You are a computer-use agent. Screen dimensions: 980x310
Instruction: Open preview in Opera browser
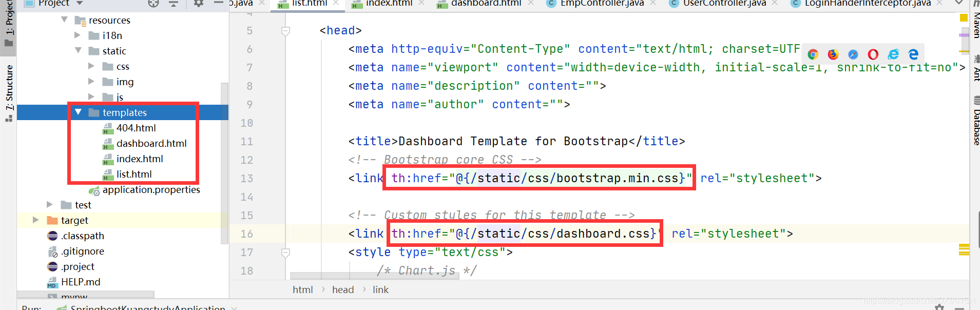pyautogui.click(x=873, y=54)
